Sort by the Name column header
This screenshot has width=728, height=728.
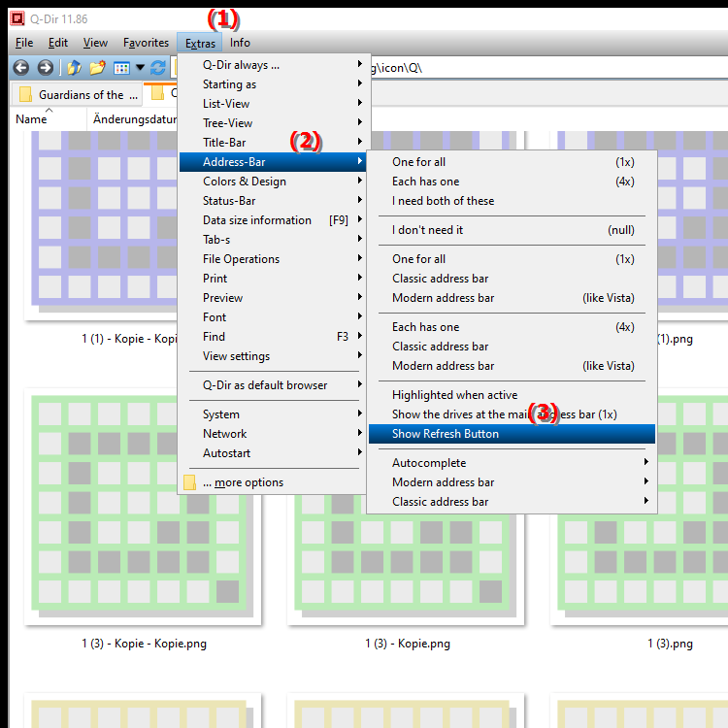click(x=31, y=119)
